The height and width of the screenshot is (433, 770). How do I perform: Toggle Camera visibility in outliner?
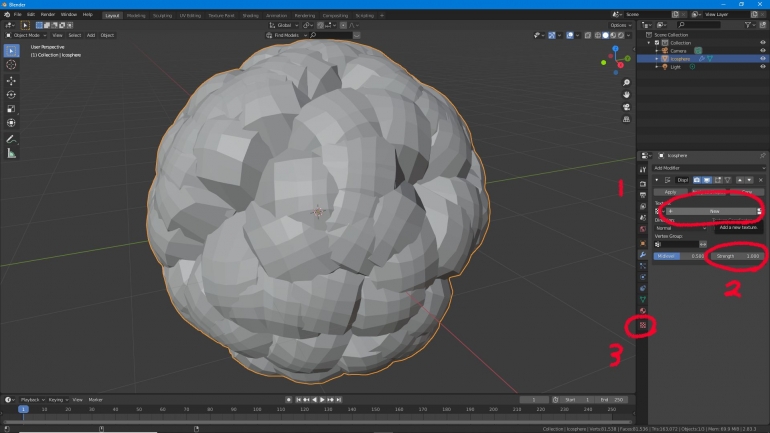[763, 51]
